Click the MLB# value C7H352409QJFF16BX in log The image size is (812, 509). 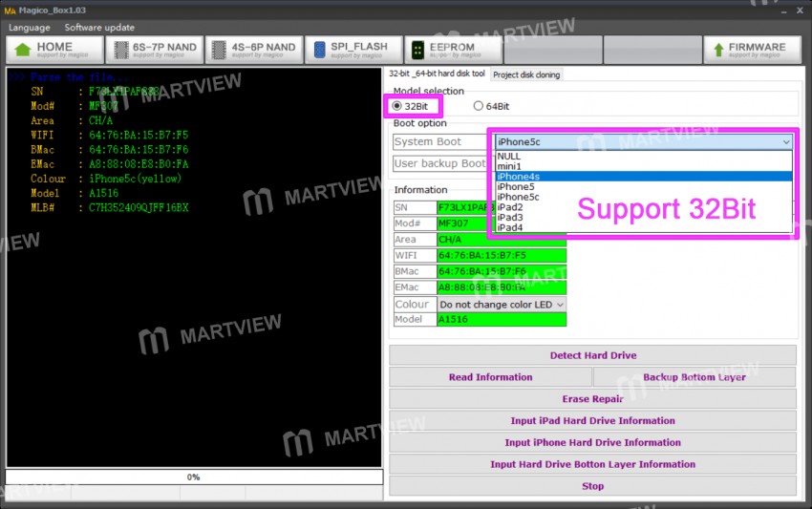click(139, 207)
